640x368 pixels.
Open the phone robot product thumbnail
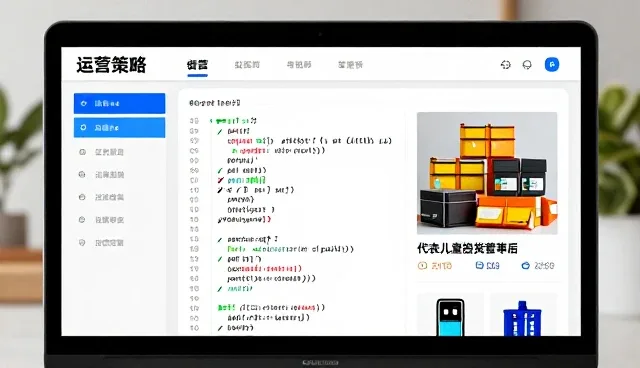(450, 315)
